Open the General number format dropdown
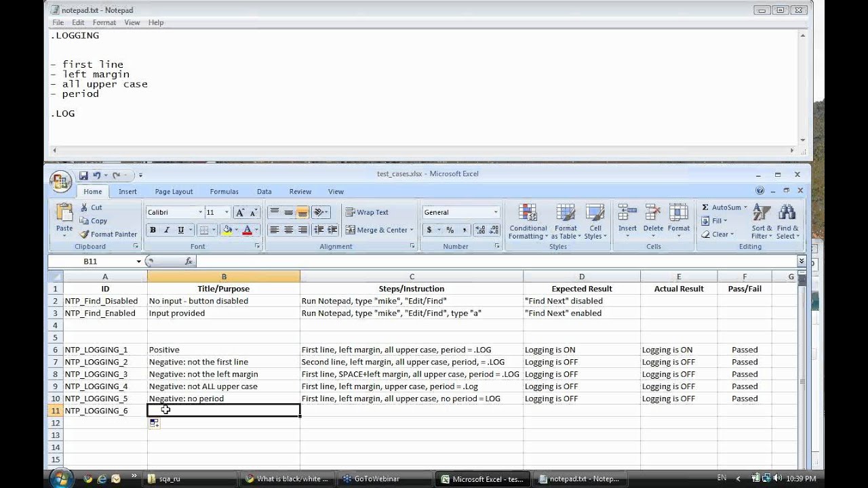Image resolution: width=868 pixels, height=488 pixels. [x=496, y=212]
